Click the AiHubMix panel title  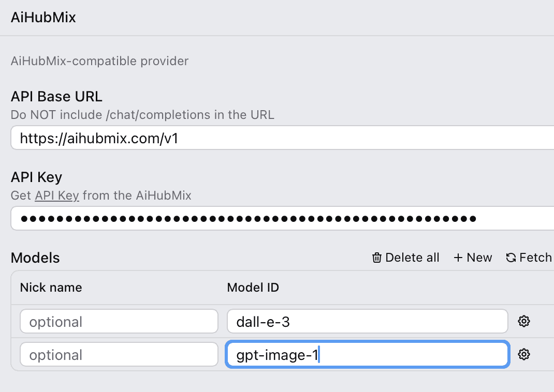[43, 18]
